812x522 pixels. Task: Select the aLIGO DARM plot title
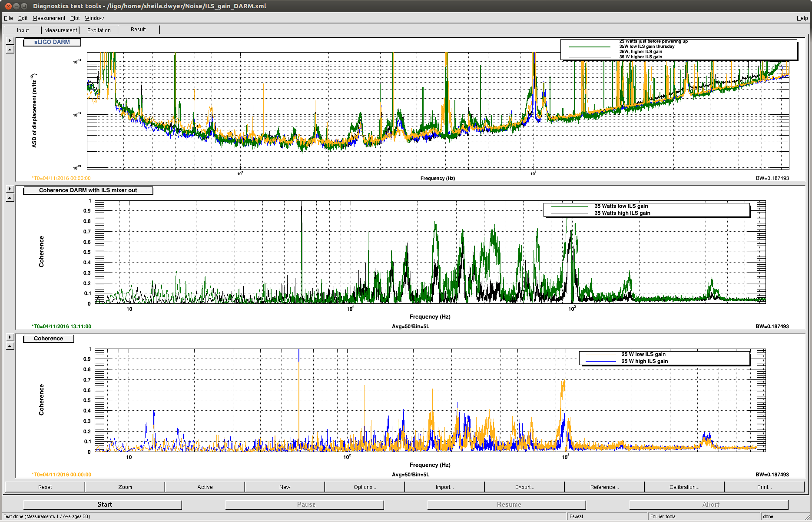[x=52, y=42]
